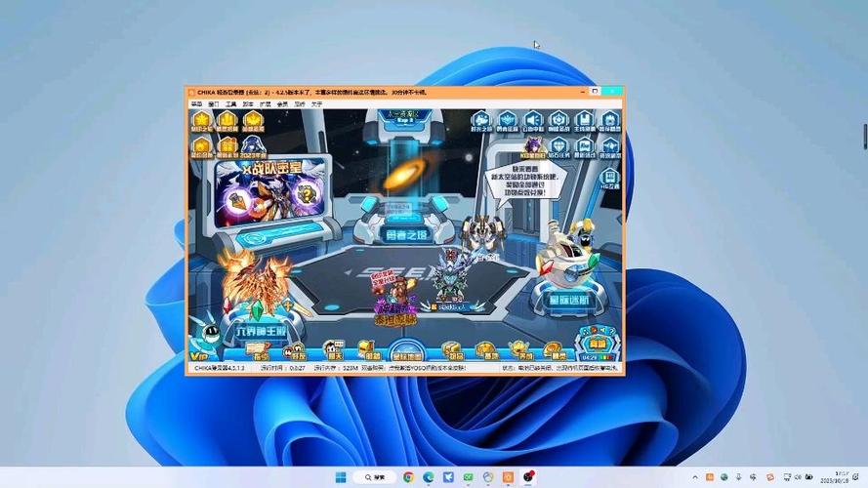The width and height of the screenshot is (868, 488).
Task: Open the first menu beside 窗口
Action: click(196, 104)
